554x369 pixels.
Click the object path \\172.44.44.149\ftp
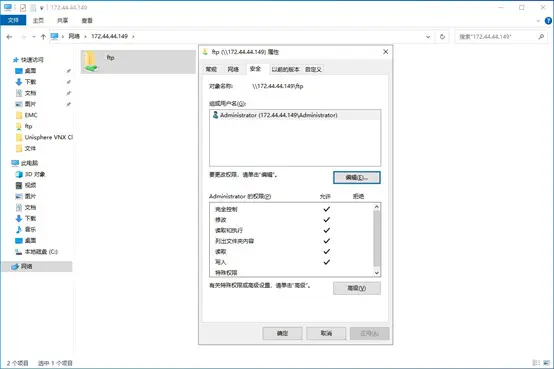click(277, 86)
